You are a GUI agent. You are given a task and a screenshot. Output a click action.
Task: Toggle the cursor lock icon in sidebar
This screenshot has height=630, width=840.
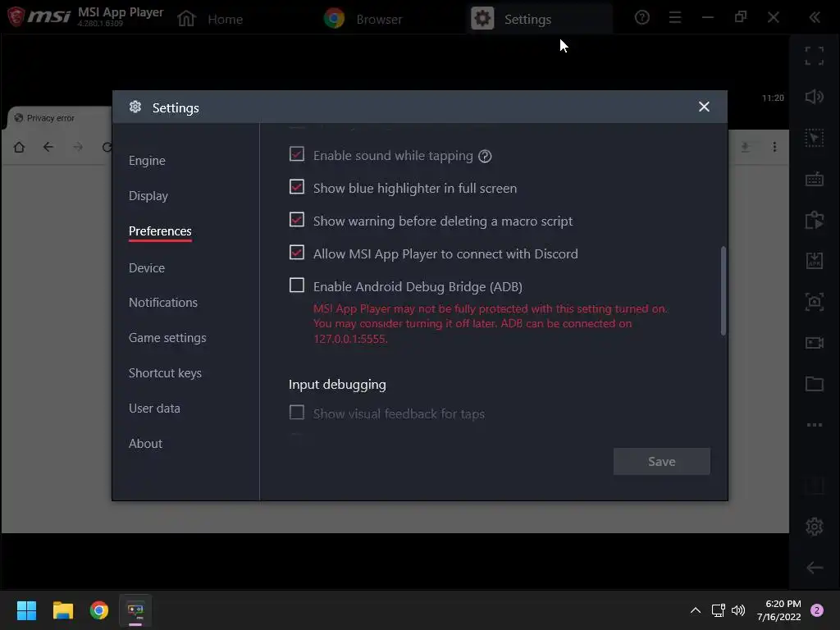click(814, 138)
